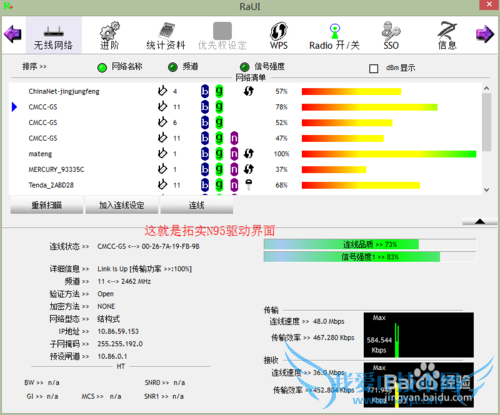Enable the dBm 显示 checkbox
The image size is (500, 415).
point(374,68)
